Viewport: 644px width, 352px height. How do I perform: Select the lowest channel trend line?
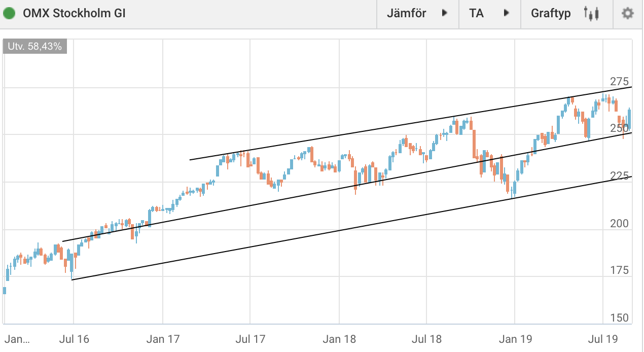click(x=352, y=228)
